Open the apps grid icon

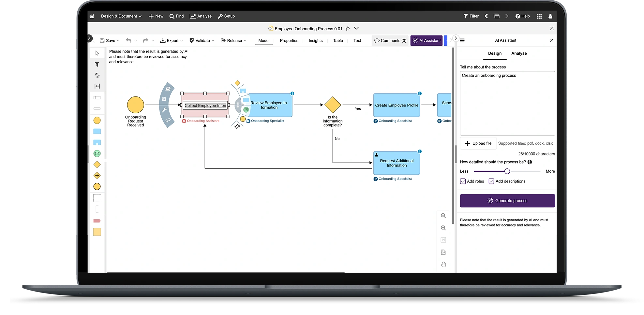point(539,16)
